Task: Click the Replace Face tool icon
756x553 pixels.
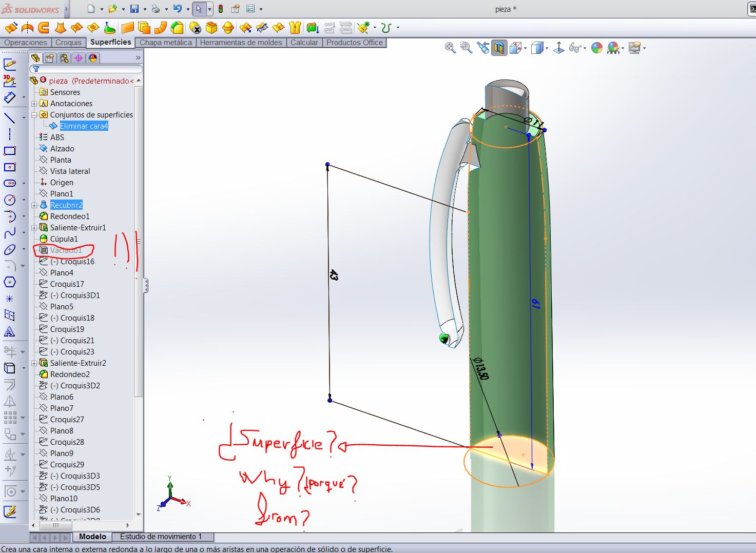Action: [x=211, y=27]
